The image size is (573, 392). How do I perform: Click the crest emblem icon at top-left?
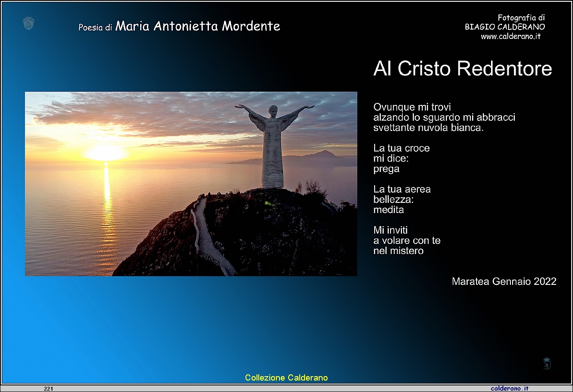(29, 23)
